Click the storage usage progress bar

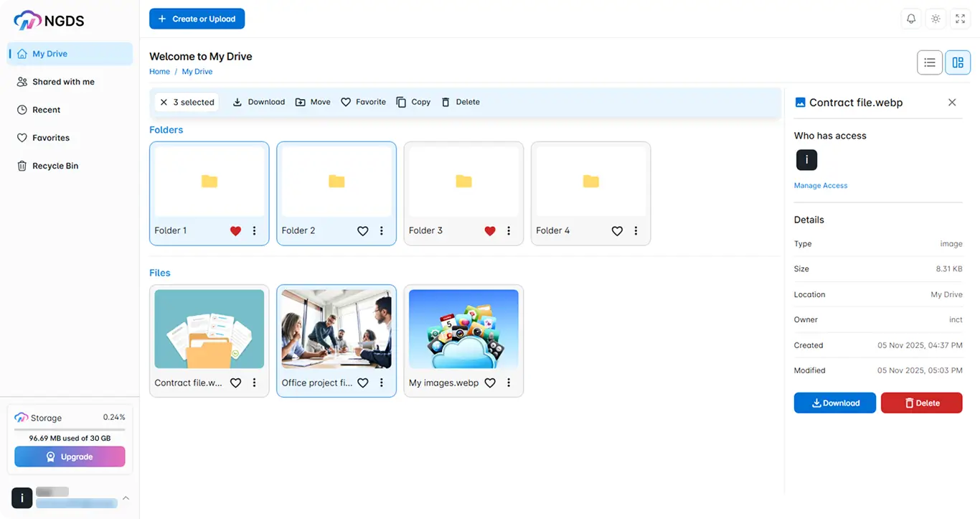point(70,430)
